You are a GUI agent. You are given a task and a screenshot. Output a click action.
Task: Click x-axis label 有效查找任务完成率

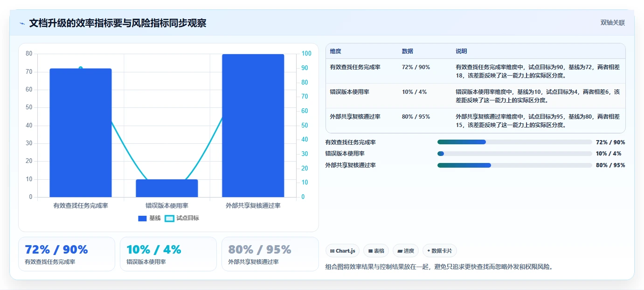(81, 205)
